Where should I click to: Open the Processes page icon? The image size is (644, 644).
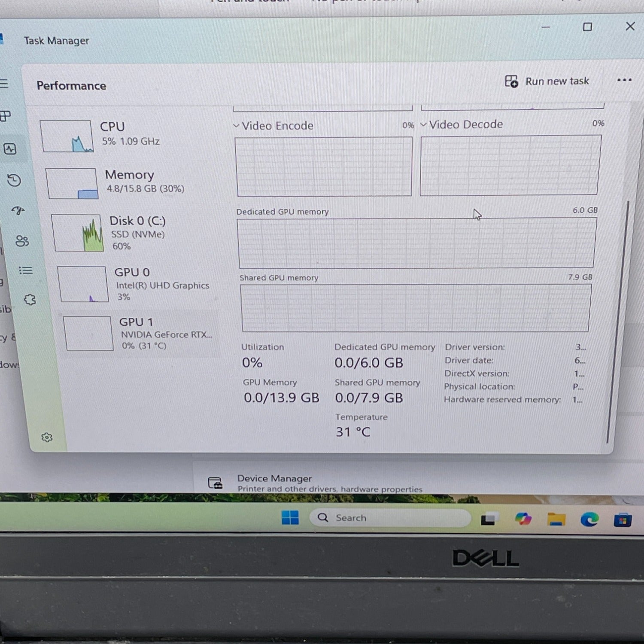(x=6, y=116)
